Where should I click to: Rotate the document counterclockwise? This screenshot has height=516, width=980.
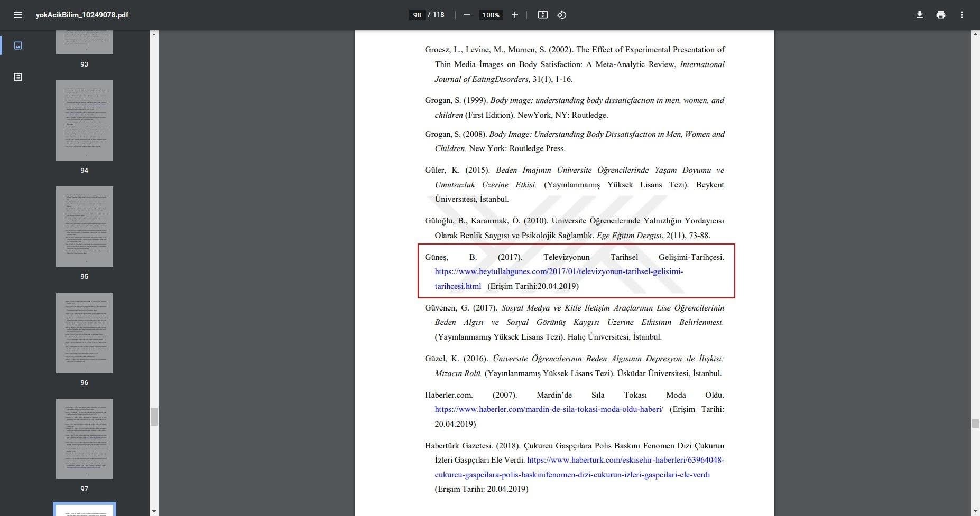(562, 15)
